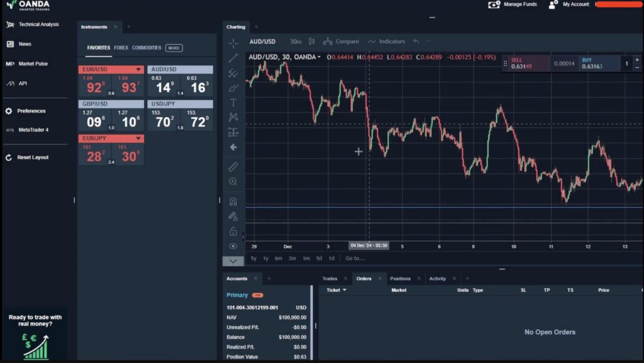
Task: Increase trade units with the plus button
Action: (637, 60)
